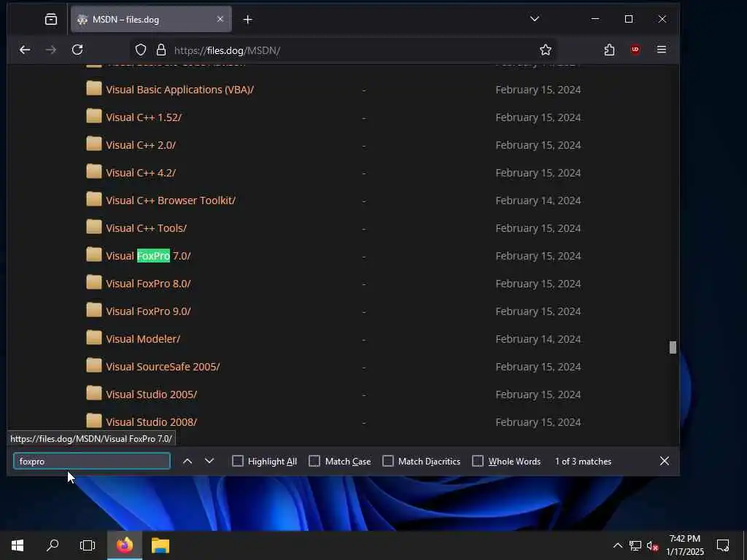Open the network status tray icon
747x560 pixels.
(x=635, y=545)
